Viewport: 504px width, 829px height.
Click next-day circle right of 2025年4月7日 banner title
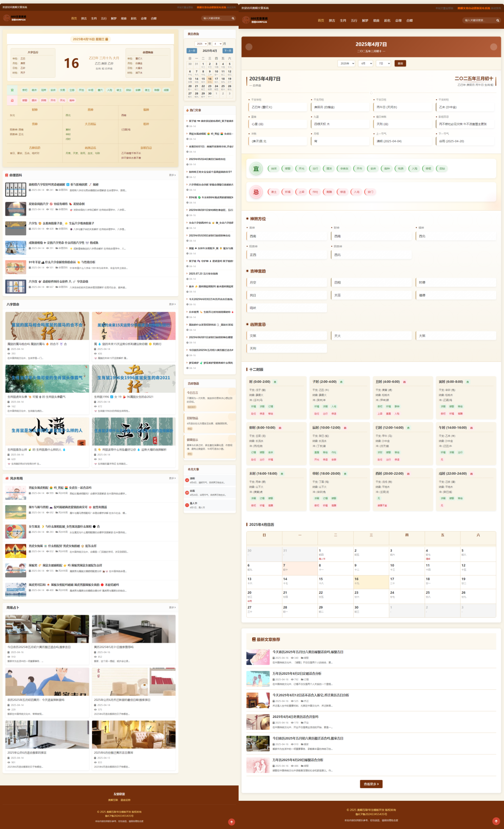(493, 47)
